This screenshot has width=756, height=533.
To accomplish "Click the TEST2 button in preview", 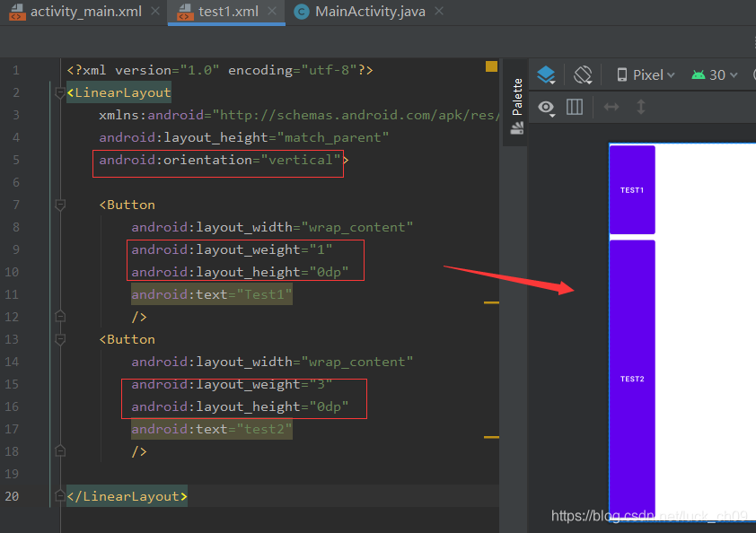I will click(x=632, y=379).
